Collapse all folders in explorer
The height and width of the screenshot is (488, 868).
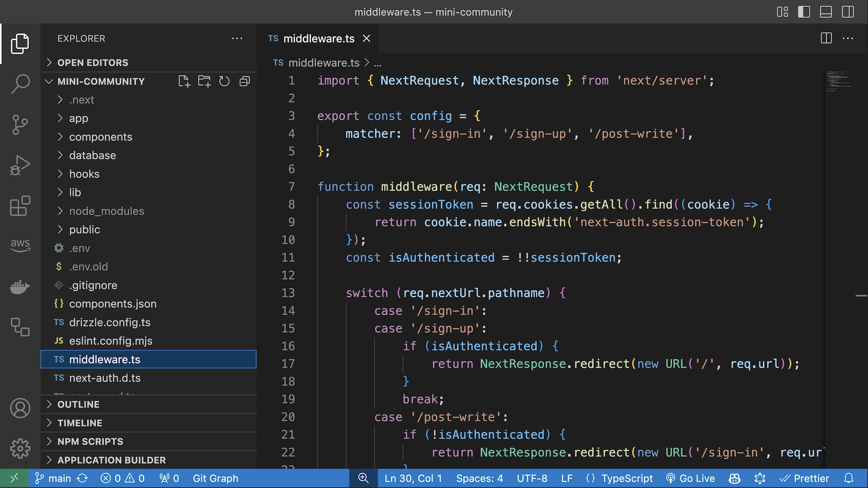tap(245, 81)
